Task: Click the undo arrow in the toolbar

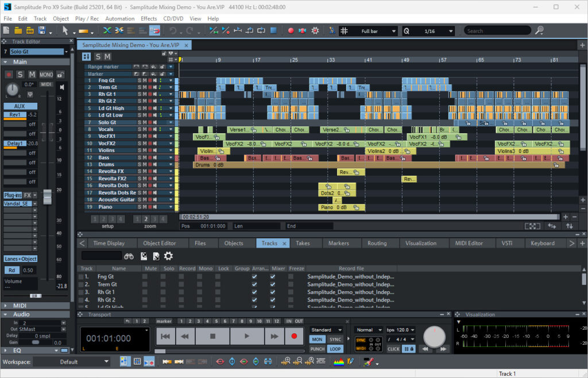Action: tap(173, 31)
